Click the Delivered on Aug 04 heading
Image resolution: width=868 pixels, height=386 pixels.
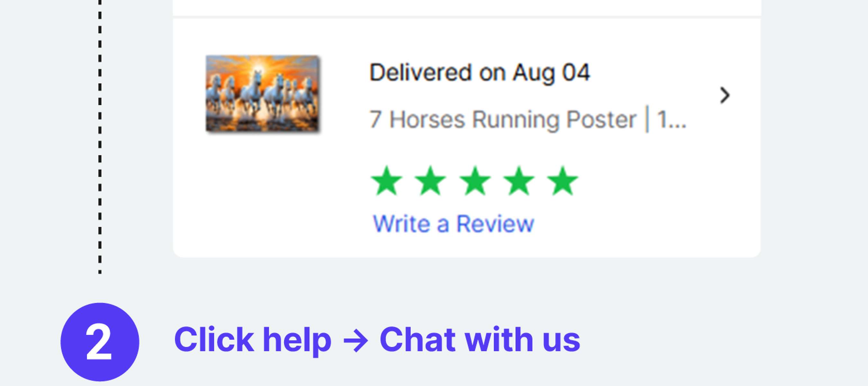point(480,72)
